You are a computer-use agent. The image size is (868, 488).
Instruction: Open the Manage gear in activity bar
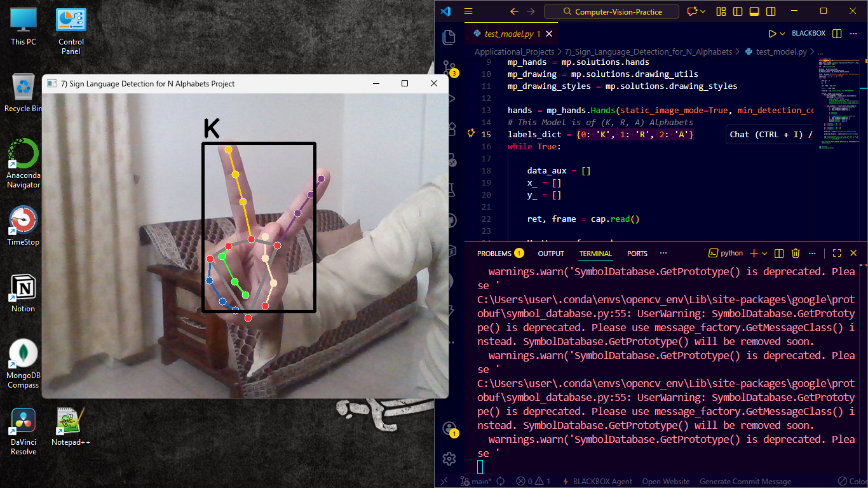pos(449,458)
